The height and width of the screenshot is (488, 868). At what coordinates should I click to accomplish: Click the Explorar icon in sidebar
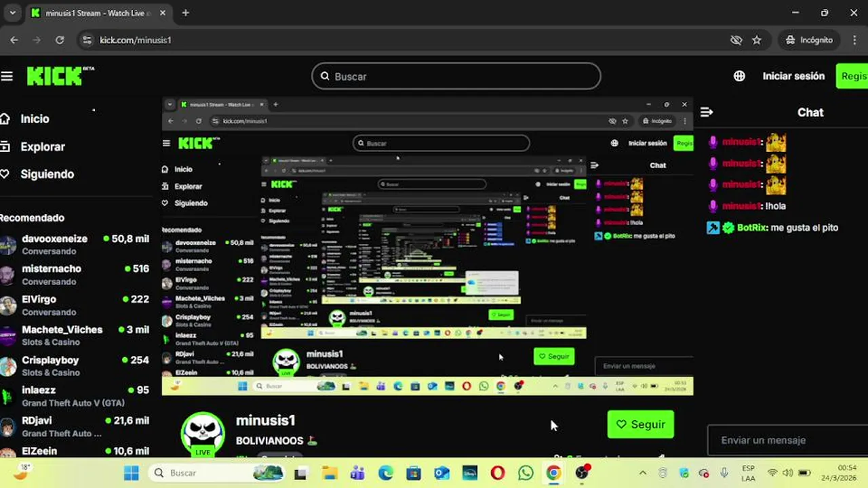point(5,146)
